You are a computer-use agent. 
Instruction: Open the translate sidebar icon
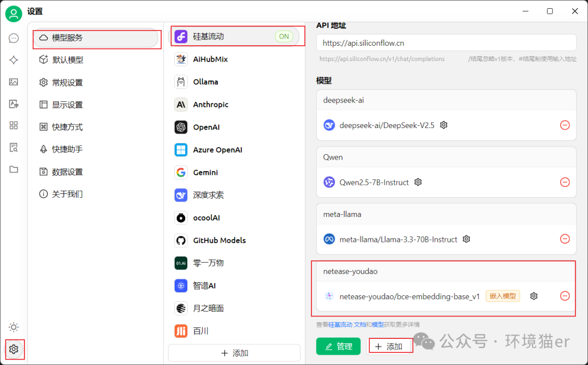[14, 104]
